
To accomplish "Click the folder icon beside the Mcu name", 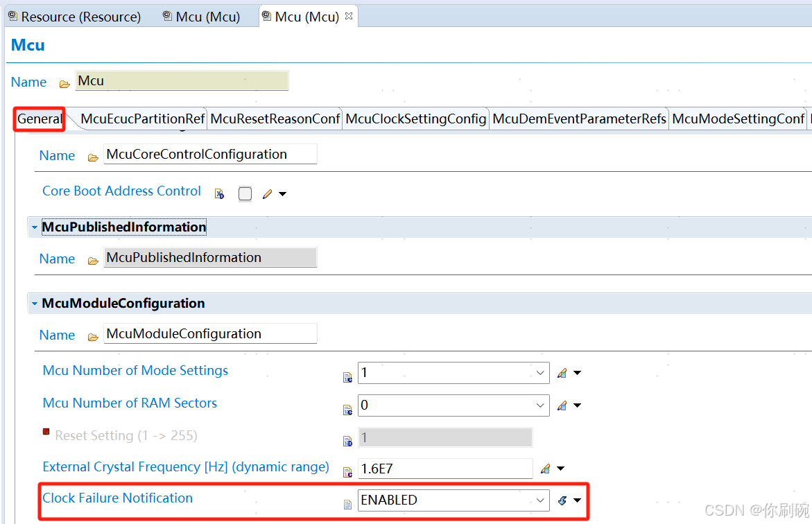I will pos(64,84).
